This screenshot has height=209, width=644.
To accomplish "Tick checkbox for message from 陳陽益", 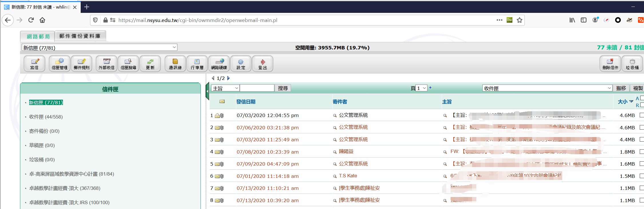I will pyautogui.click(x=642, y=152).
